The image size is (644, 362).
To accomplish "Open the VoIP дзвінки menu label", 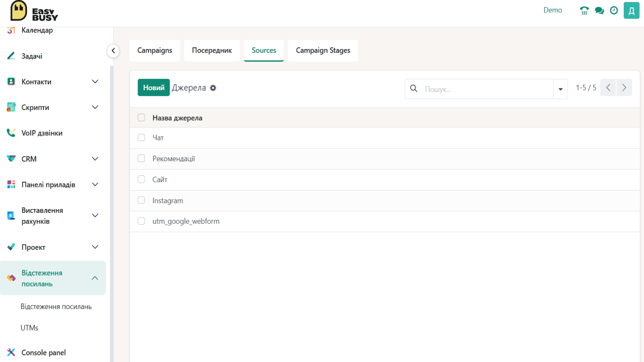I will coord(42,133).
